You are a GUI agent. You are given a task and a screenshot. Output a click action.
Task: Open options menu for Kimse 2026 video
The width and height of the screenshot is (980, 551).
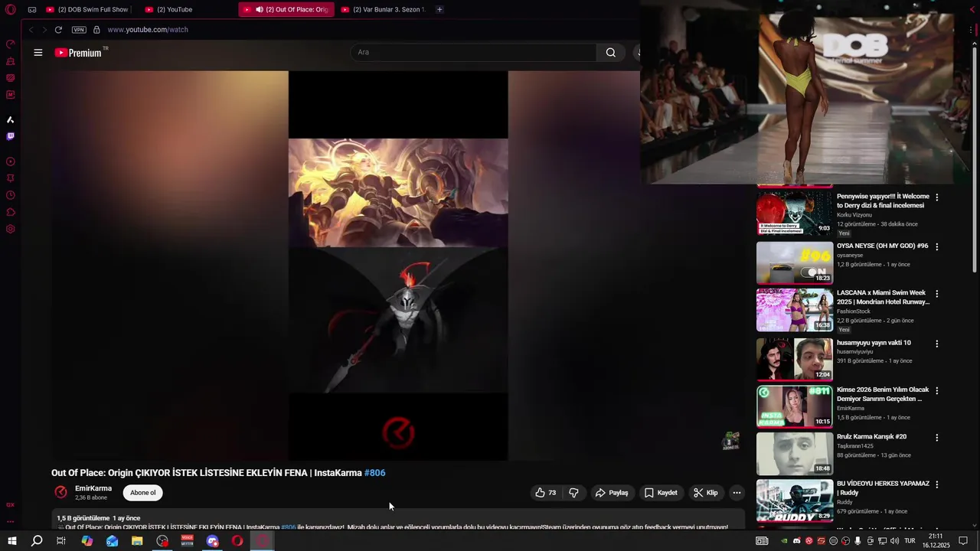click(x=936, y=390)
